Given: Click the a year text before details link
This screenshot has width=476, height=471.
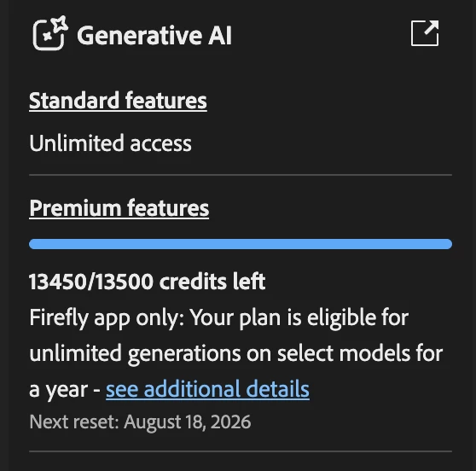Looking at the screenshot, I should (58, 390).
